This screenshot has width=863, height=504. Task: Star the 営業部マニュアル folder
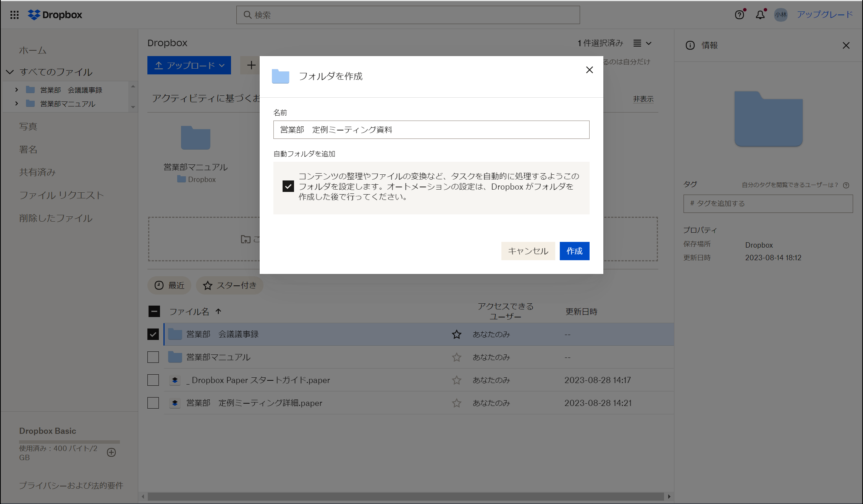pos(456,357)
